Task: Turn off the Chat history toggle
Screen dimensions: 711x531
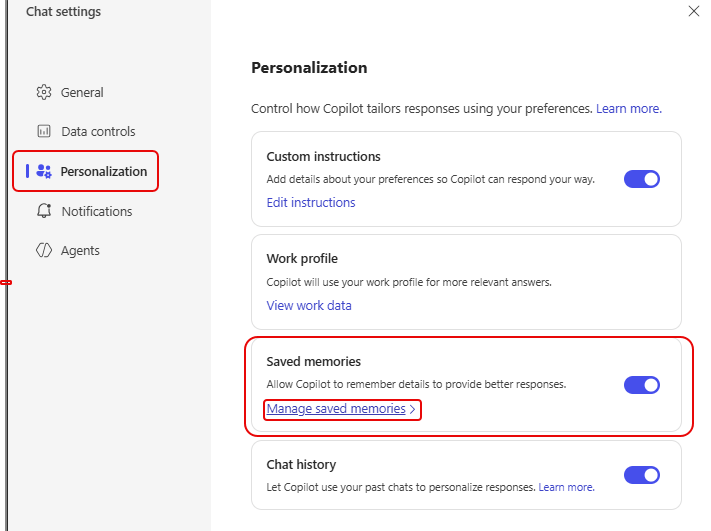Action: coord(642,475)
